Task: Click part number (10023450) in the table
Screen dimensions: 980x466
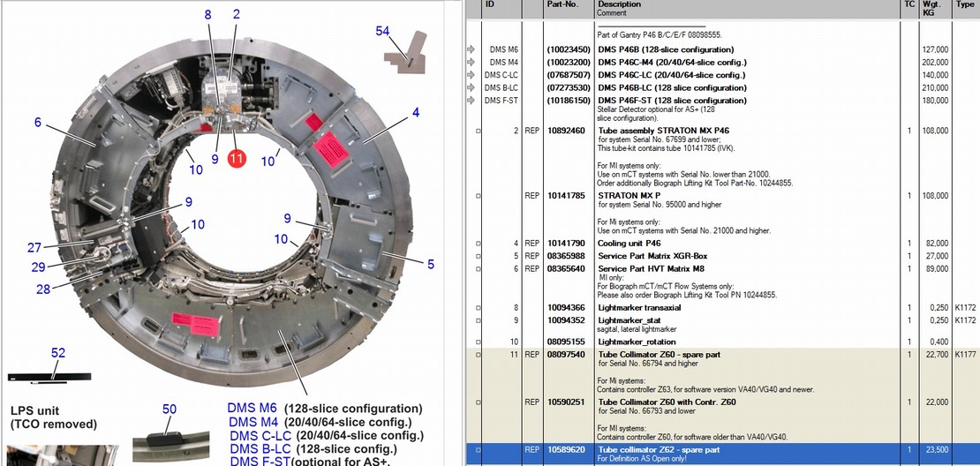Action: tap(568, 49)
